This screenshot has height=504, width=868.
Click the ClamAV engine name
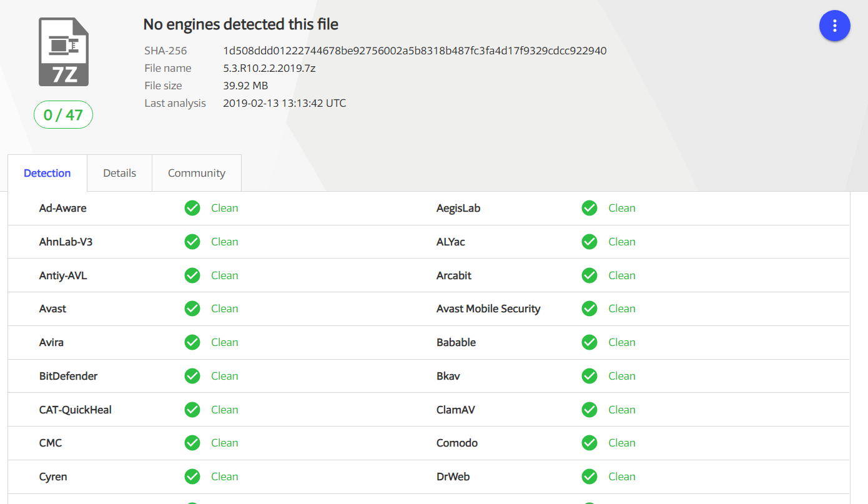point(456,410)
